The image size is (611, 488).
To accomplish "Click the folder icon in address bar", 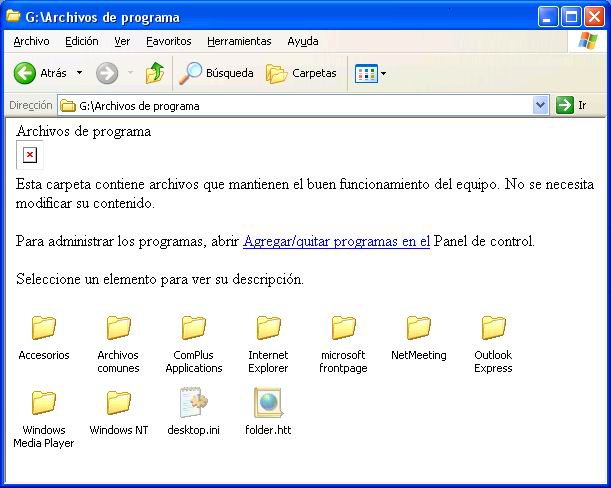I will (68, 106).
